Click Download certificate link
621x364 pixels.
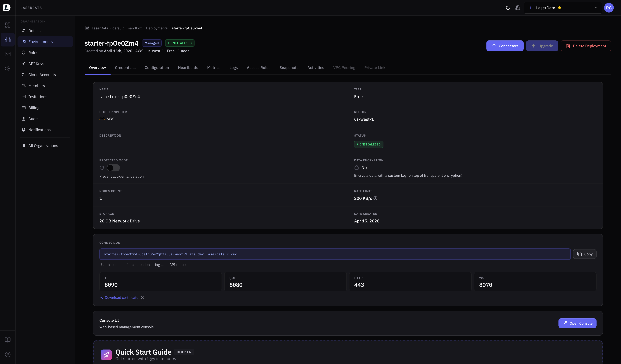(121, 297)
